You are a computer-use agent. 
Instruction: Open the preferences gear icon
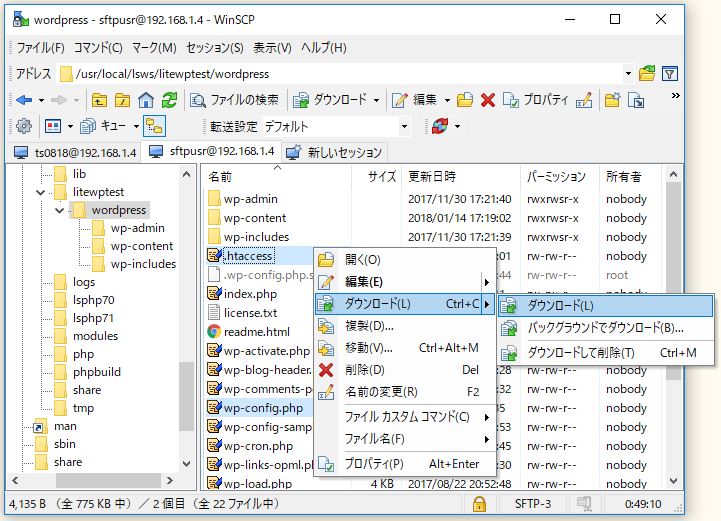tap(24, 126)
